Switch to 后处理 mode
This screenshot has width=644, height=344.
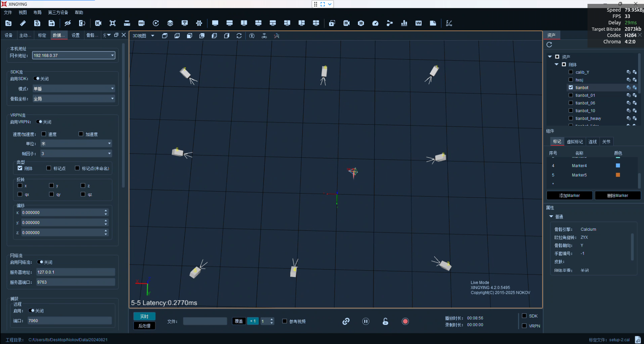click(144, 326)
